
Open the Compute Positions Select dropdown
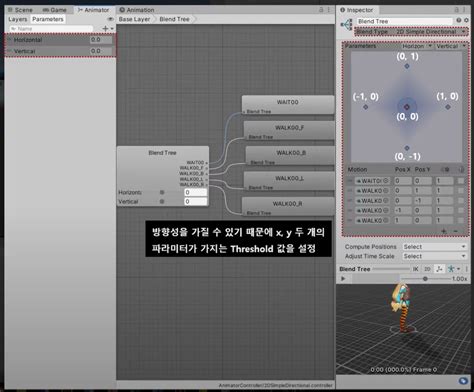tap(434, 247)
